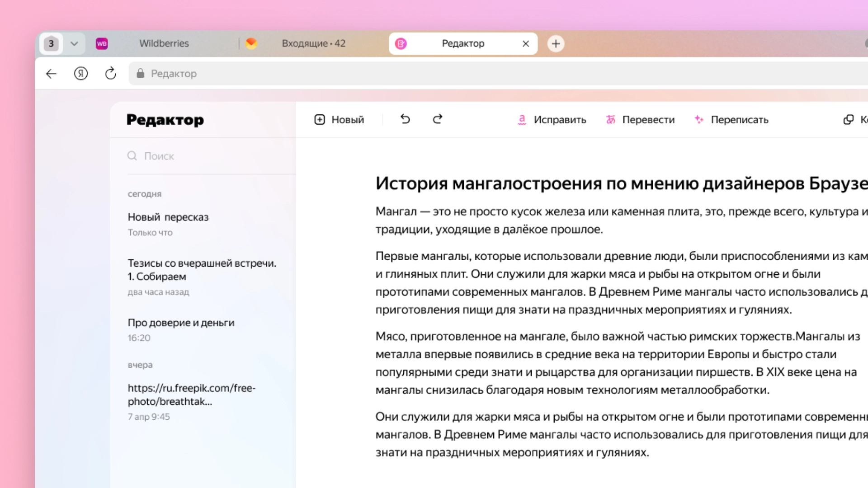
Task: Expand the tab counter chevron
Action: 74,43
